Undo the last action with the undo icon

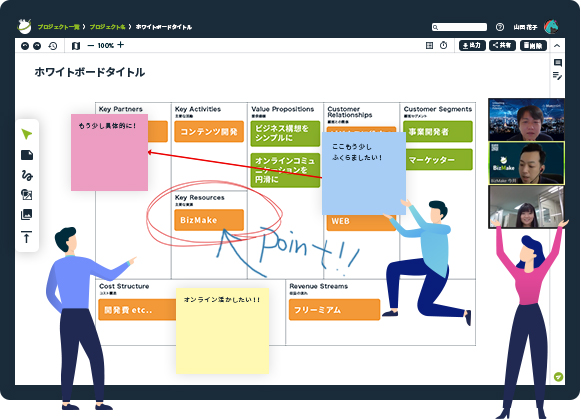tap(25, 46)
